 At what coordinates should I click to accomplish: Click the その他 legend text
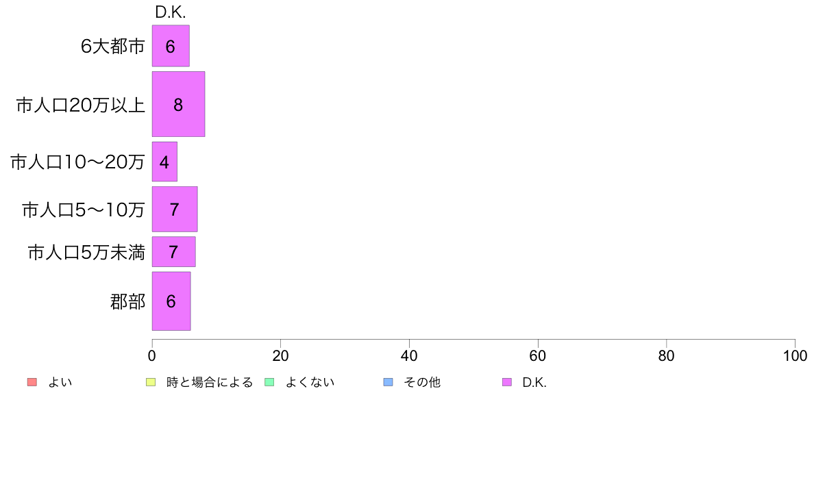422,383
